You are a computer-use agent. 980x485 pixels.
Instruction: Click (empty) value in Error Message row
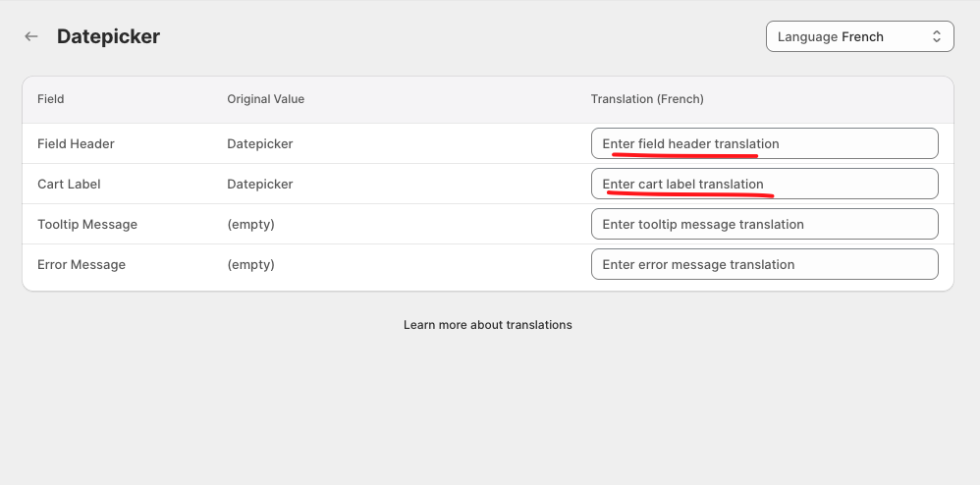pos(250,264)
